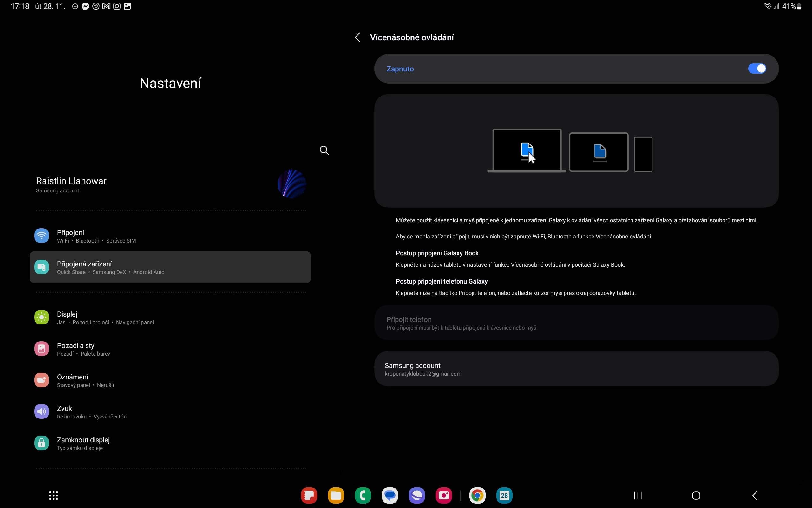The image size is (812, 508).
Task: Open the Zamknout displej lock icon
Action: [42, 443]
